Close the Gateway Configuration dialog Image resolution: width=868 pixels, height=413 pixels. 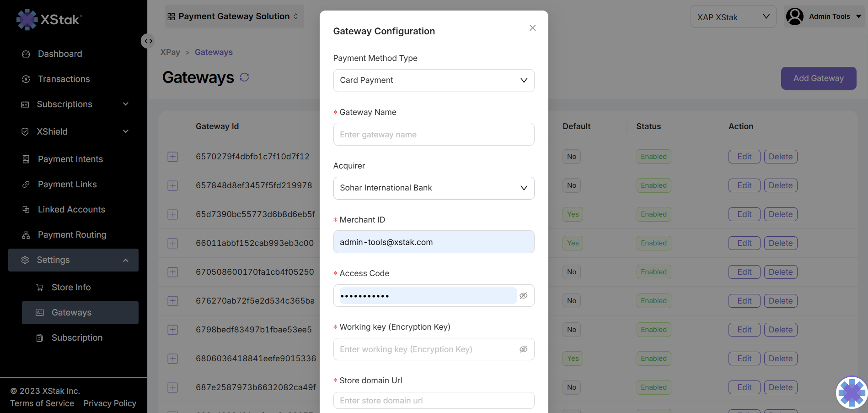pyautogui.click(x=532, y=28)
